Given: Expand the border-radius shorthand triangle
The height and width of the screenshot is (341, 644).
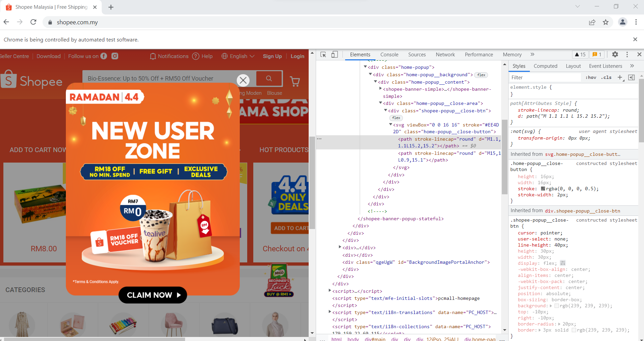Looking at the screenshot, I should (x=559, y=324).
